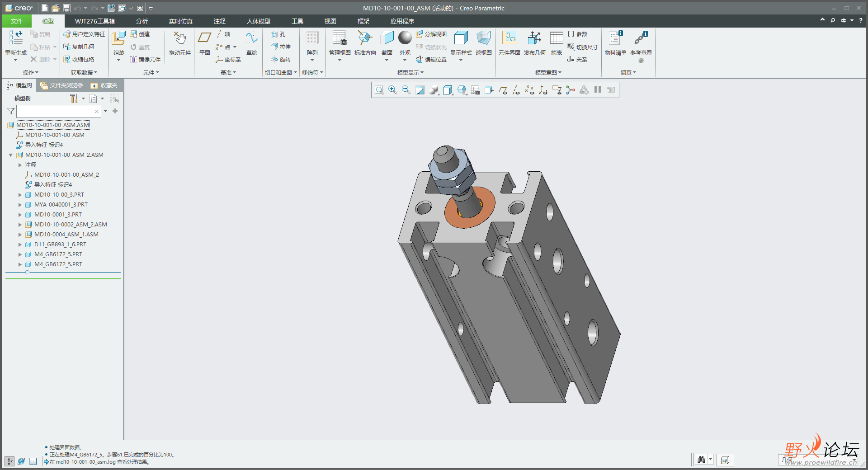Open the 操作 group dropdown
Screen dimensions: 868x470
pos(31,72)
